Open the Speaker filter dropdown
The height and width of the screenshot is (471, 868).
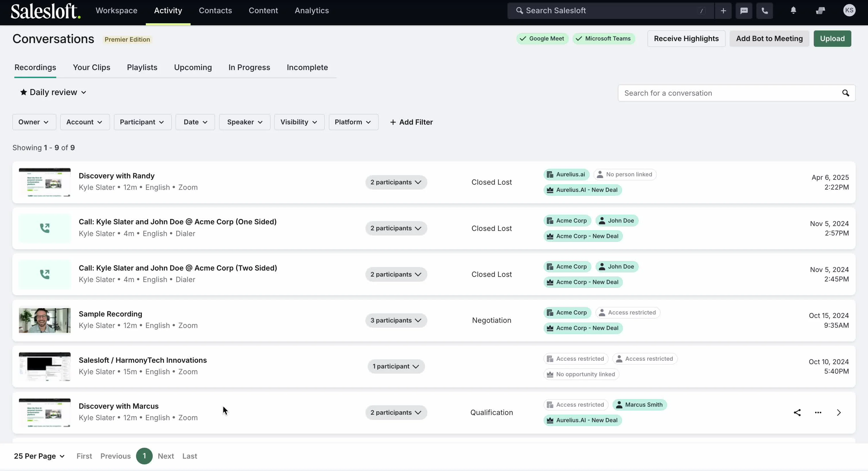pyautogui.click(x=245, y=122)
